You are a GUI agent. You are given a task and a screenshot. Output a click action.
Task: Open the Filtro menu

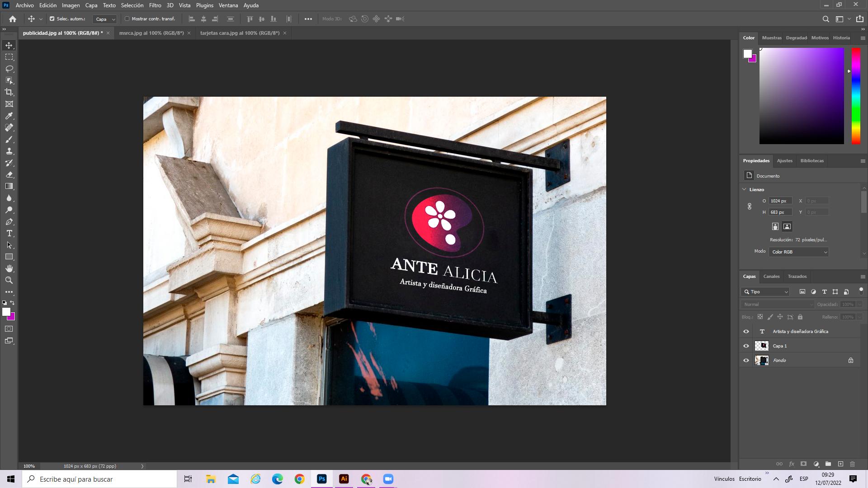click(155, 5)
